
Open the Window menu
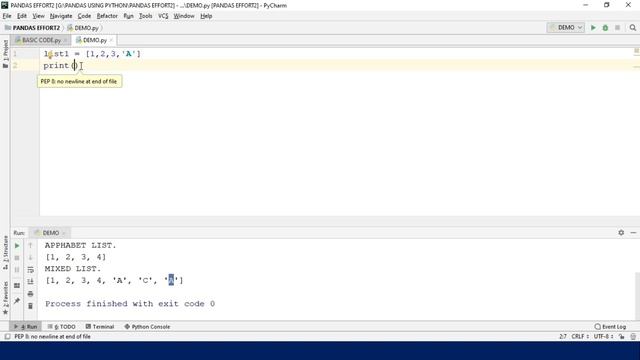click(x=184, y=16)
